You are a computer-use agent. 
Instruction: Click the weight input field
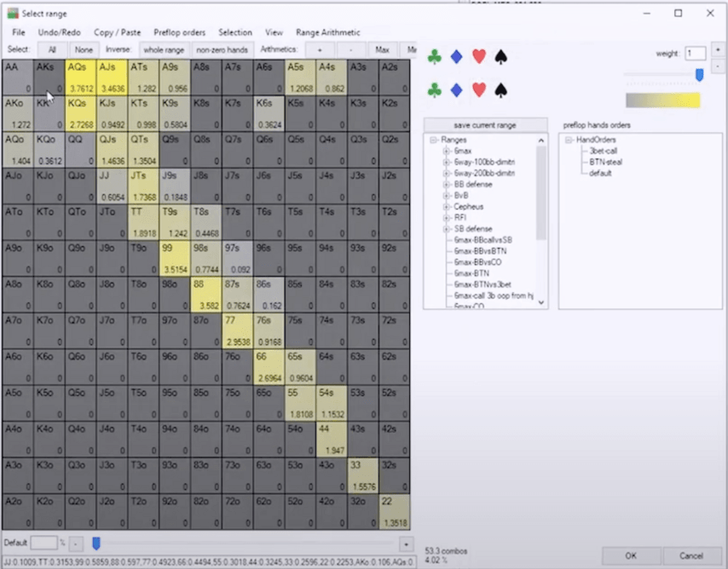(x=695, y=54)
